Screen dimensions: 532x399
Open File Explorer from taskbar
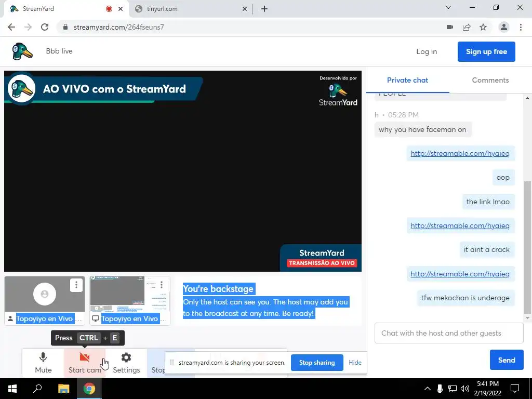click(x=63, y=389)
